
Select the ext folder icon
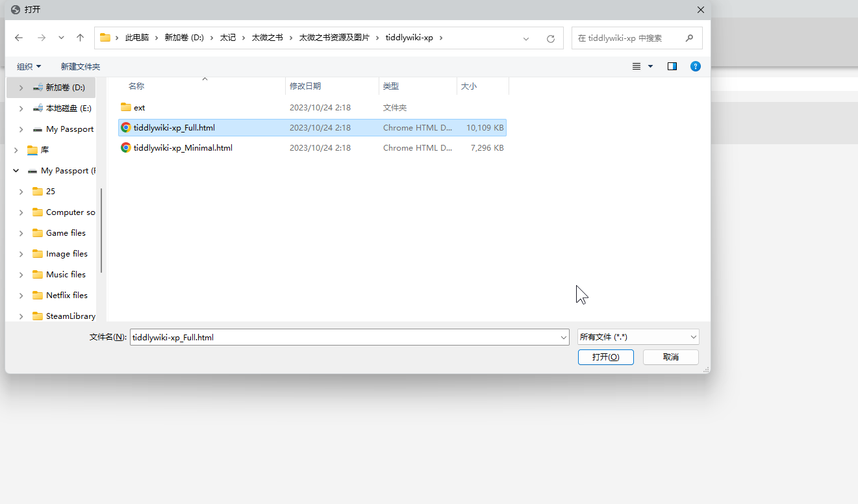(126, 107)
